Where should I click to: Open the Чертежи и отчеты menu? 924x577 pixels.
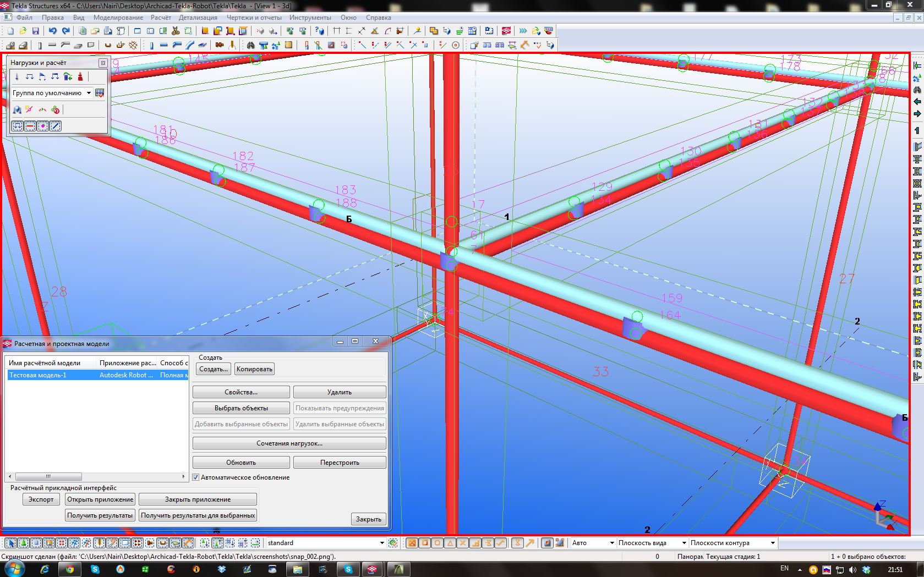[x=254, y=18]
